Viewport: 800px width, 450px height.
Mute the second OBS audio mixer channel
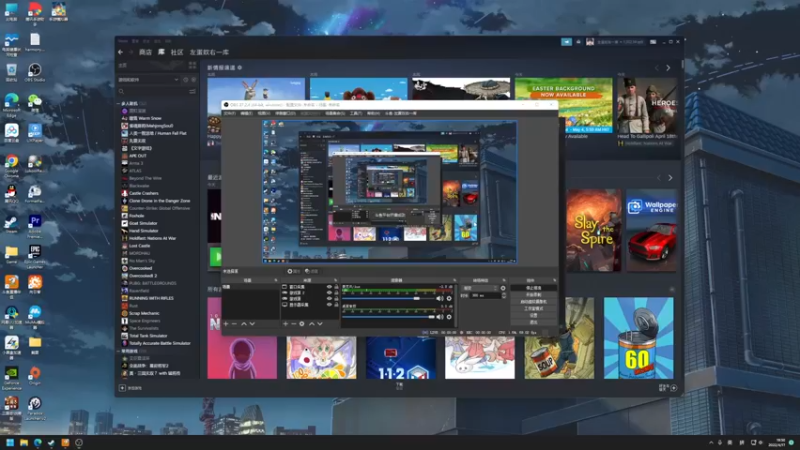440,317
